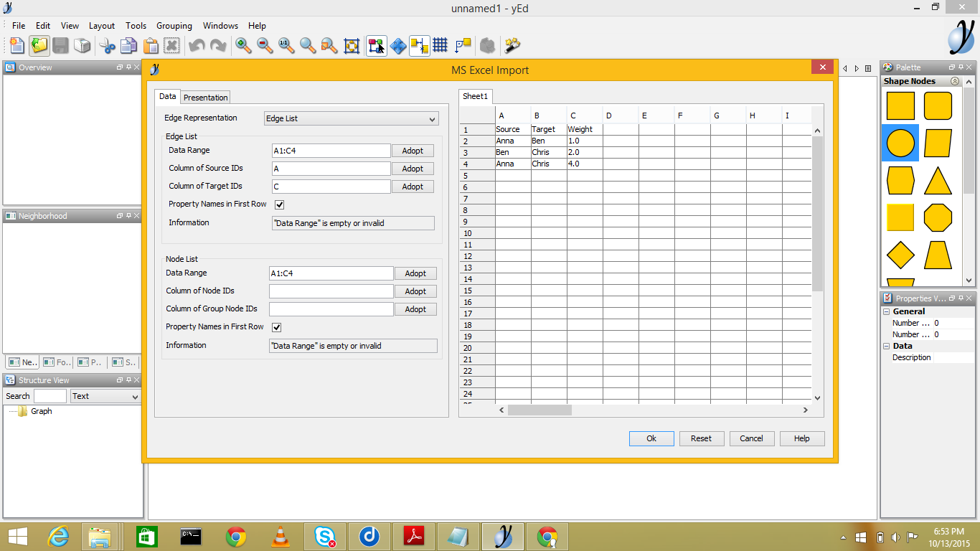
Task: Click Adopt next to Column of Group Node IDs
Action: click(415, 309)
